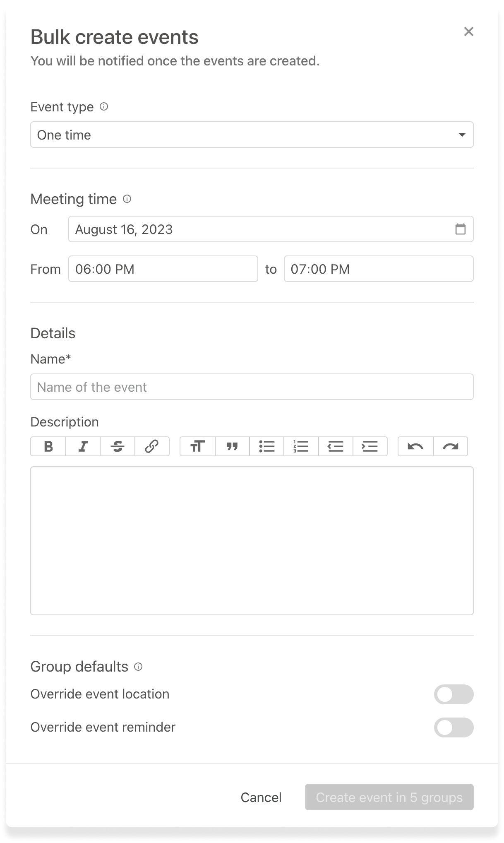Turn on Override event reminder
This screenshot has height=843, width=504.
pos(454,727)
